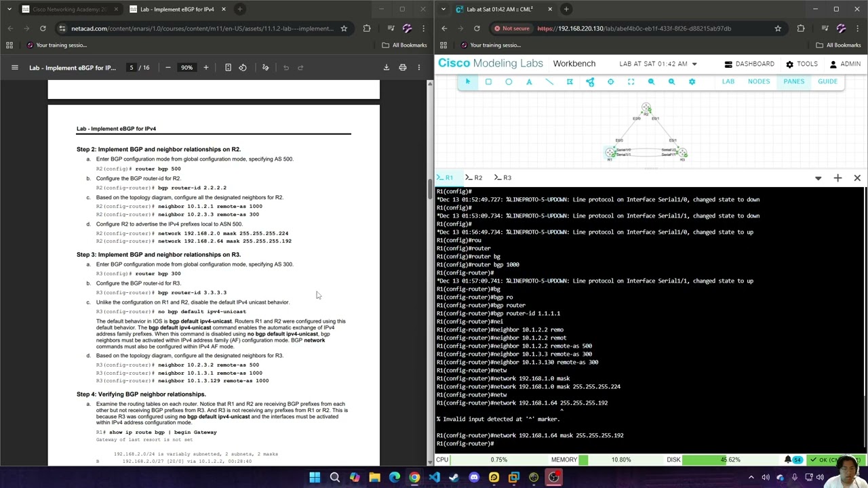Select the text annotation tool
The width and height of the screenshot is (868, 488).
[x=529, y=82]
